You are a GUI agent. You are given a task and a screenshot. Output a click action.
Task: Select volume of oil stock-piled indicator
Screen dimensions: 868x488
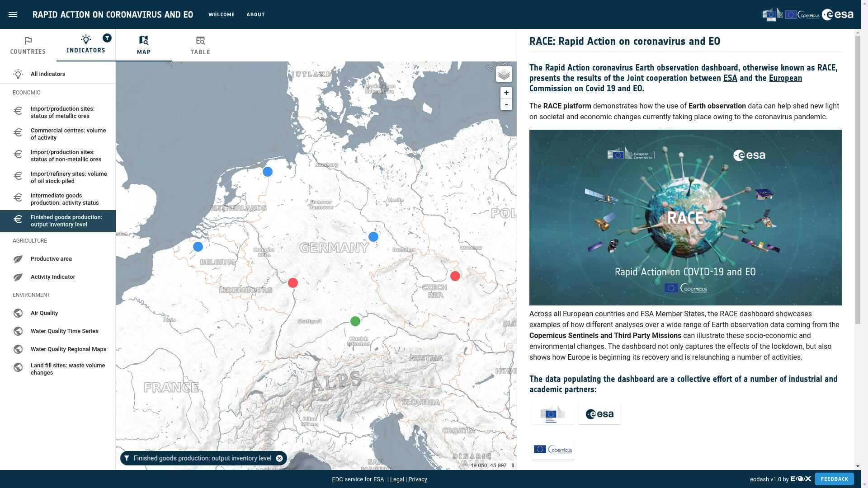click(x=58, y=178)
